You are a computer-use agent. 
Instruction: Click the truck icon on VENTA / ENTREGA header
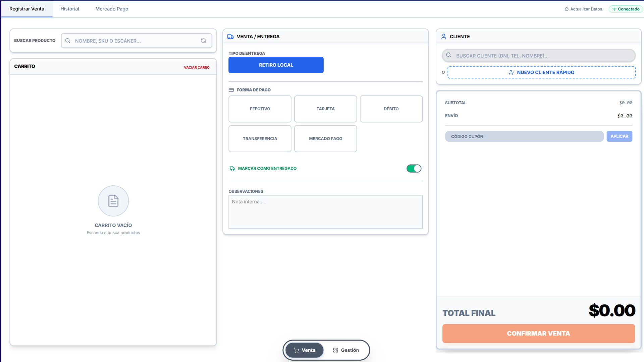(231, 36)
